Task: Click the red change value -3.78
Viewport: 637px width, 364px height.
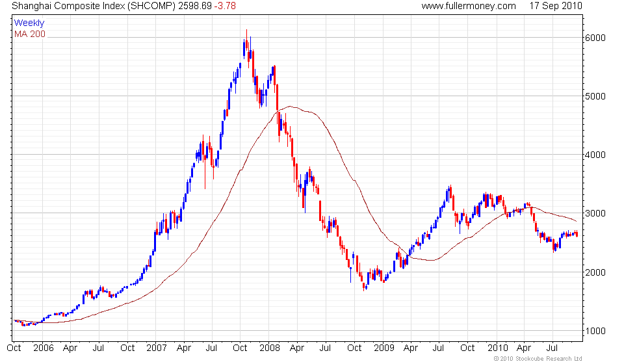Action: click(x=225, y=6)
